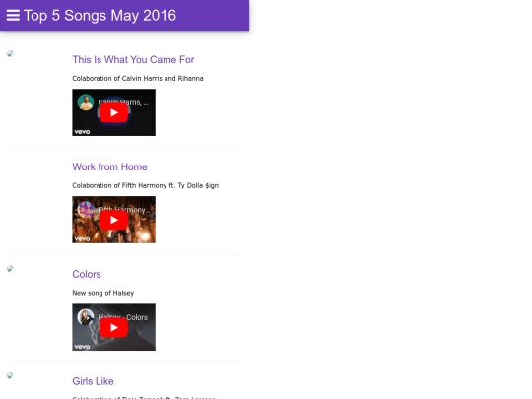
Task: Click 'New song of Halsey' text
Action: pyautogui.click(x=103, y=293)
